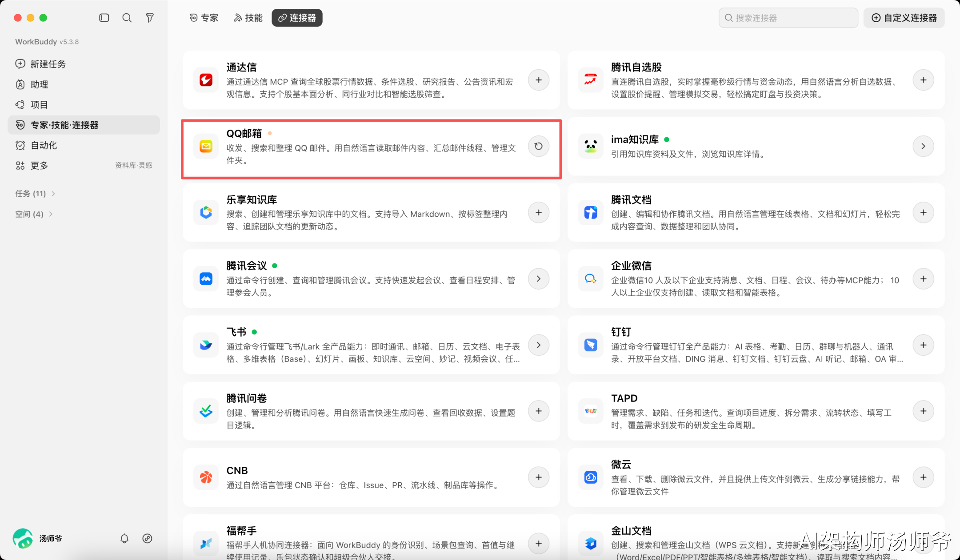The image size is (960, 560).
Task: Click the 飞书 connector title
Action: [236, 332]
